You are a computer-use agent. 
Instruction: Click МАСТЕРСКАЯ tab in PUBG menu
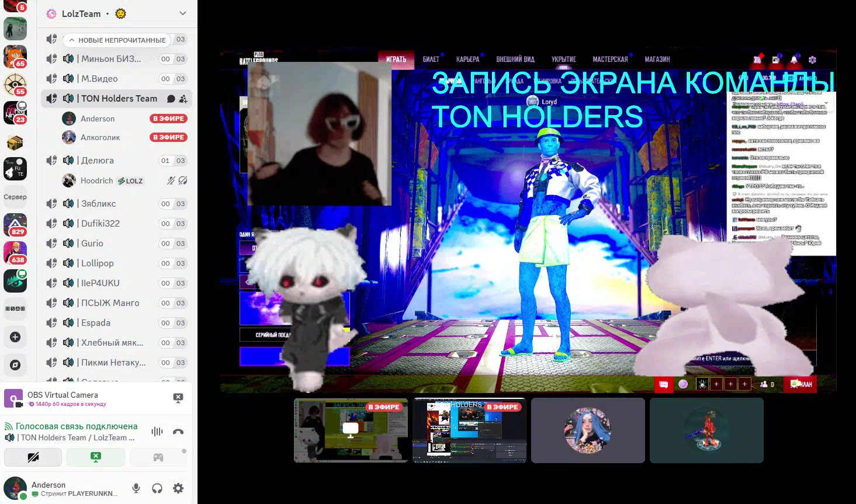pos(610,59)
